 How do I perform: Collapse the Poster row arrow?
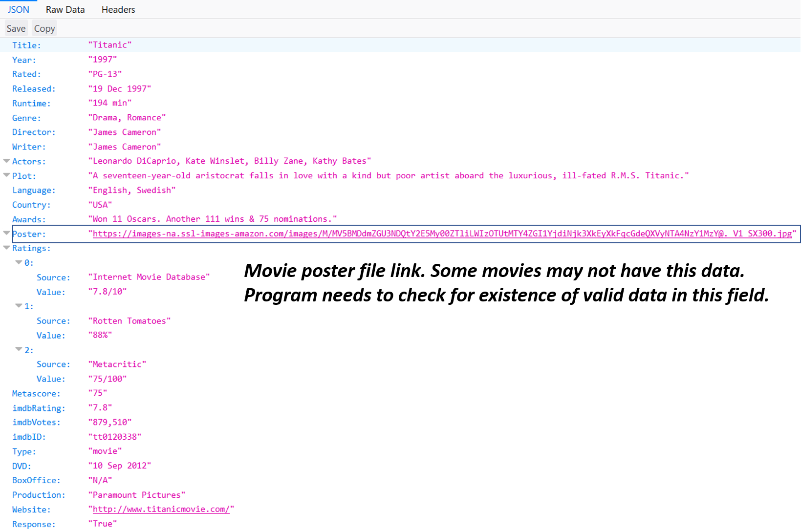[x=6, y=233]
